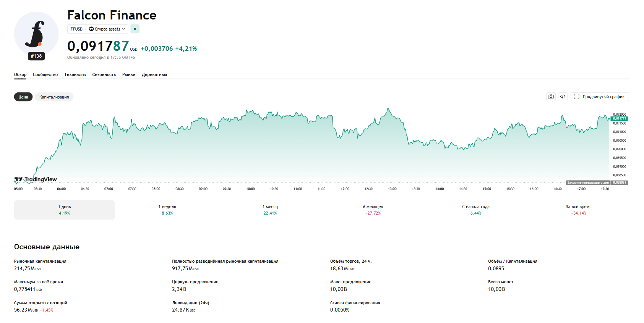Switch to the Рынки tab
The width and height of the screenshot is (644, 323).
tap(129, 75)
